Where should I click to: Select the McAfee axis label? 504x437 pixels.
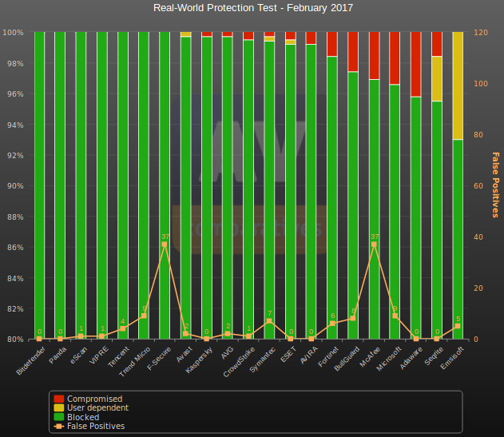[370, 356]
